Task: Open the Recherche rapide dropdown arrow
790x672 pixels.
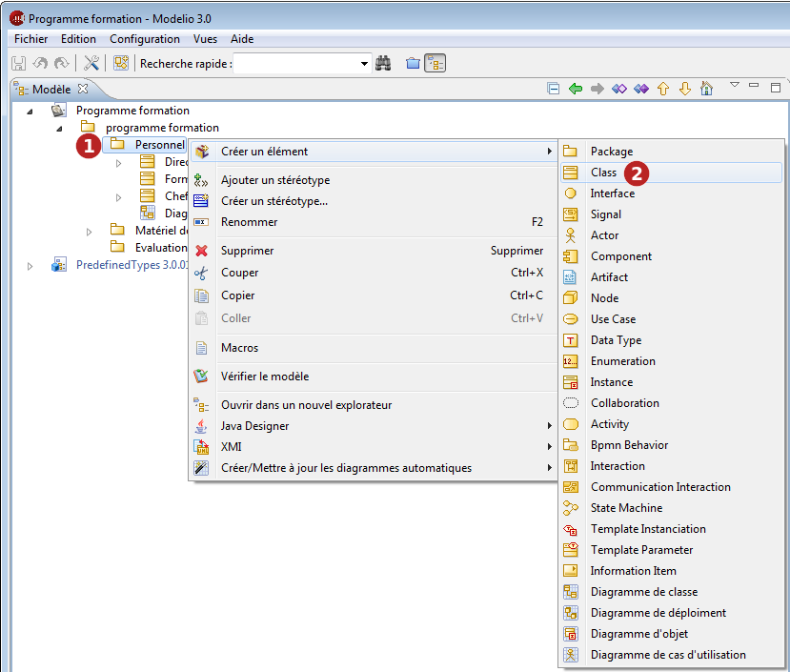Action: pos(364,64)
